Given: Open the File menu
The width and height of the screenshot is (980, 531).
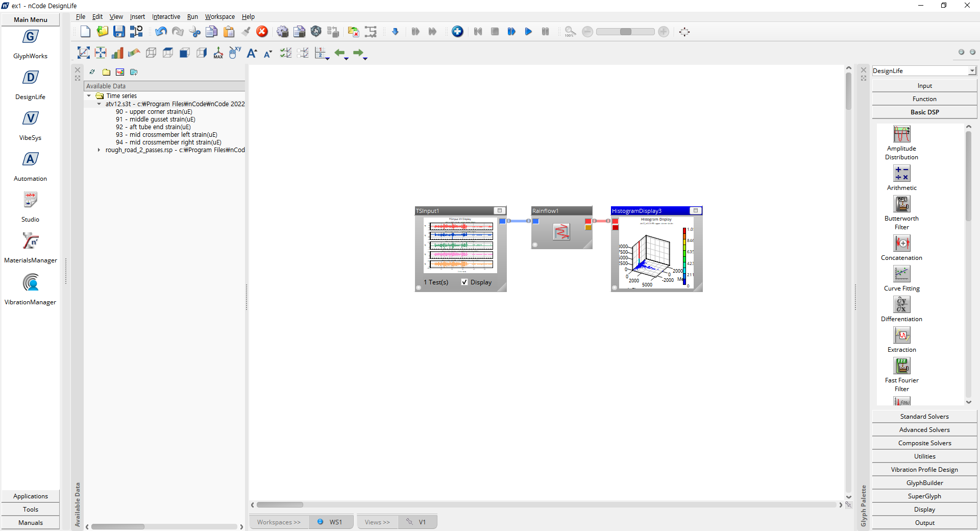Looking at the screenshot, I should [x=81, y=16].
